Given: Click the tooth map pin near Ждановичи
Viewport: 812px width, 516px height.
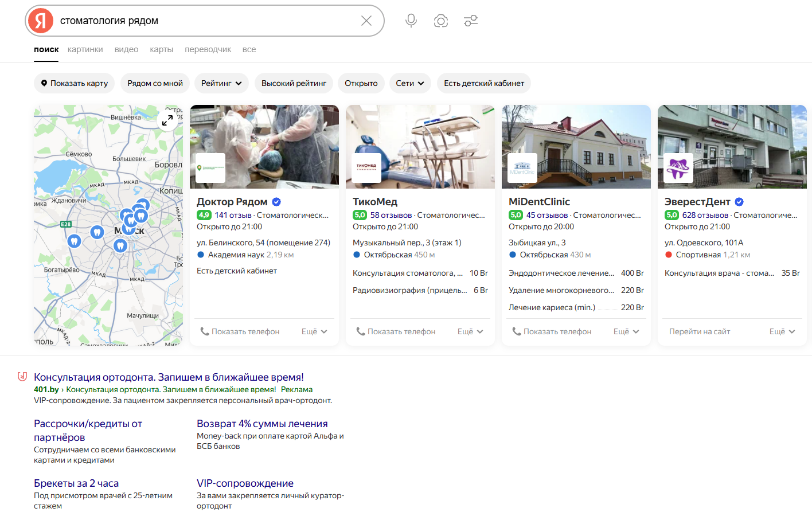Looking at the screenshot, I should (73, 241).
